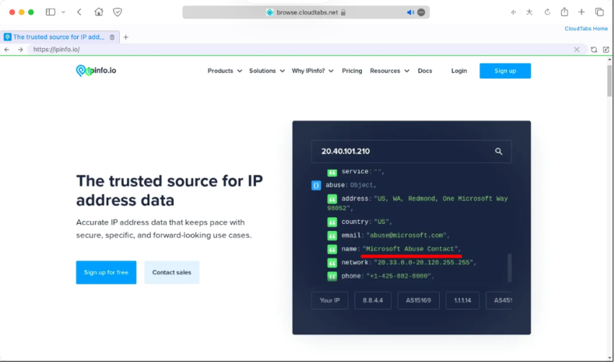Click the Contact sales button
615x364 pixels.
171,272
